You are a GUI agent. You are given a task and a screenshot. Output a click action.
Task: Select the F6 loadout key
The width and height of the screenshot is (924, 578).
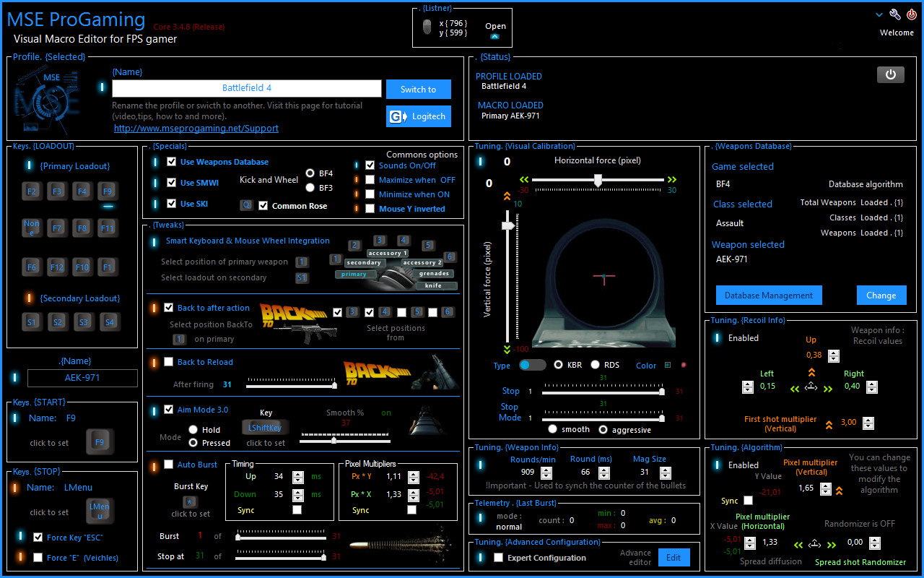32,267
